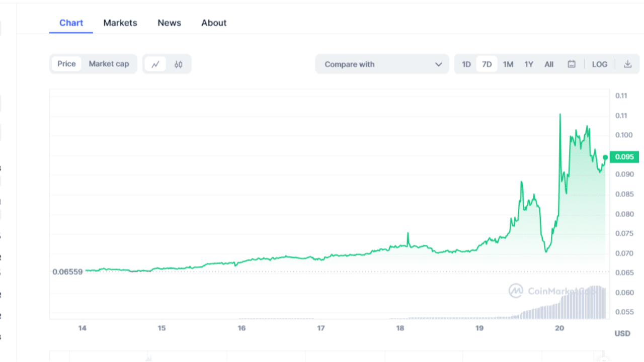Viewport: 644px width, 362px height.
Task: Set the time range to 1D
Action: pos(466,64)
